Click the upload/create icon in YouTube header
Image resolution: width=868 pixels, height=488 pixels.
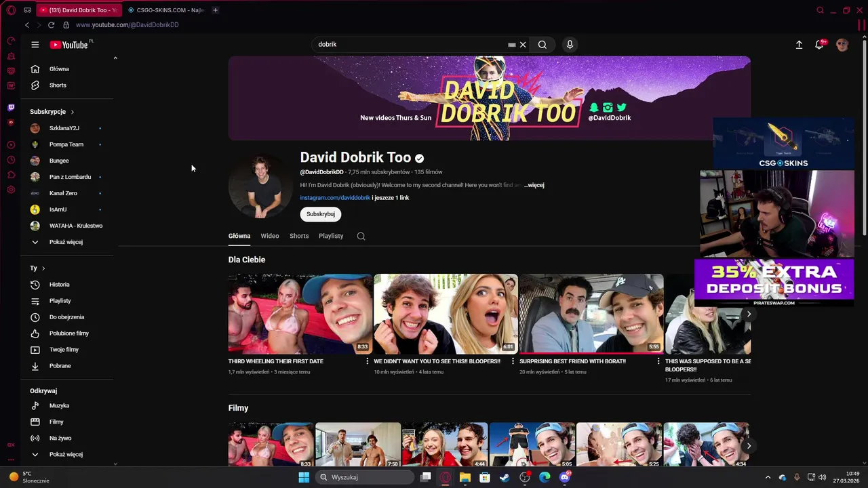[x=799, y=45]
